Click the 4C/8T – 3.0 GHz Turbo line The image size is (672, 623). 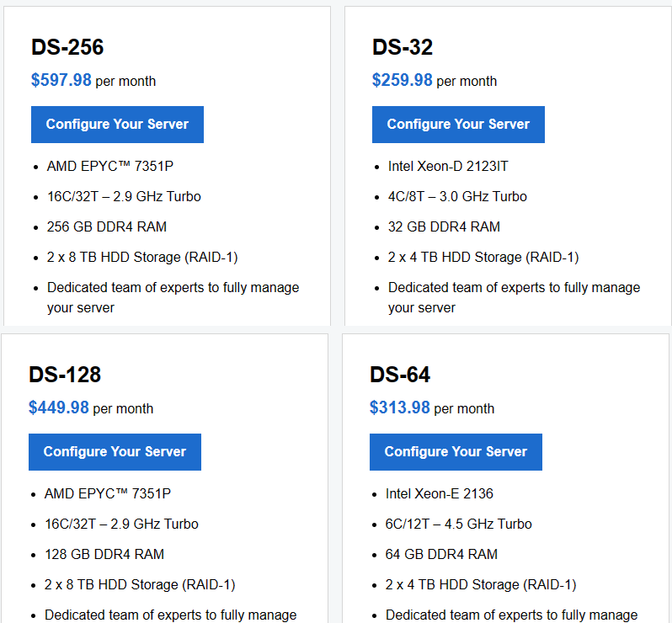pos(457,196)
